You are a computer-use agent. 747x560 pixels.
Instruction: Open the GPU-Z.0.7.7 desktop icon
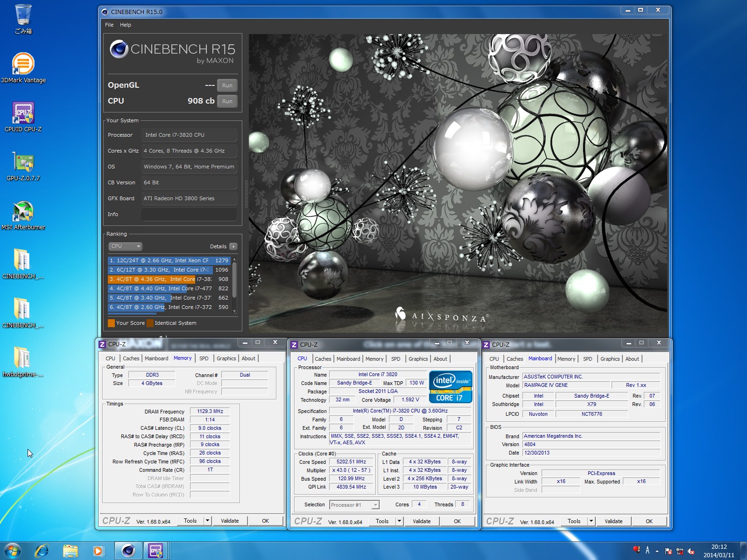click(23, 166)
